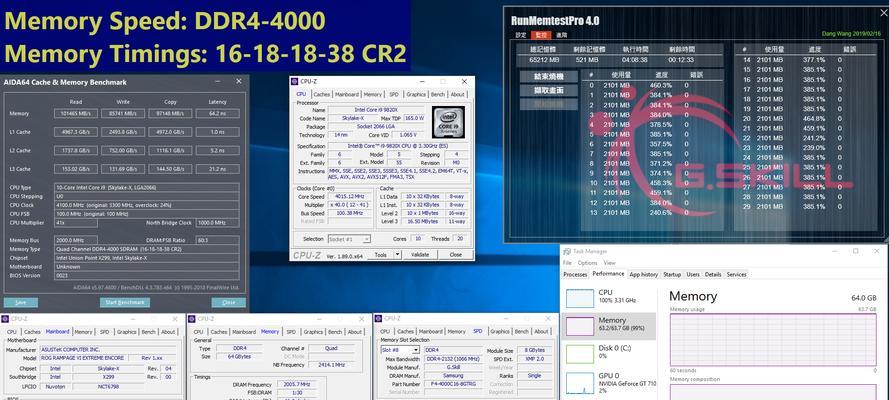Viewport: 889px width, 400px height.
Task: Select the Bench tab in the SPD CPU-Z window
Action: tap(522, 331)
